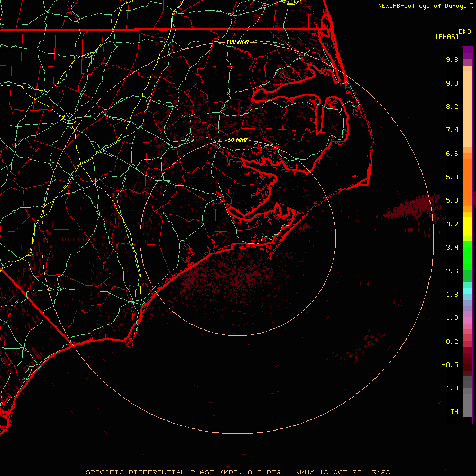Click the 5.0 scale value
Image resolution: width=476 pixels, height=476 pixels.
click(x=452, y=200)
